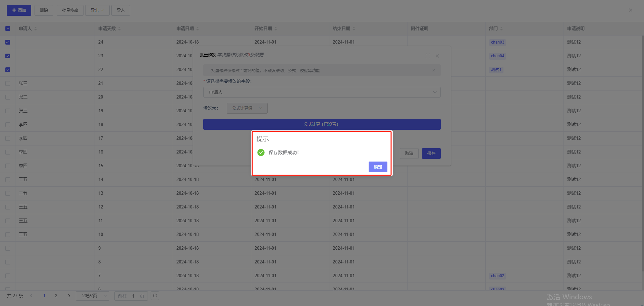Open the 导出 export menu
The image size is (644, 306).
(x=97, y=10)
